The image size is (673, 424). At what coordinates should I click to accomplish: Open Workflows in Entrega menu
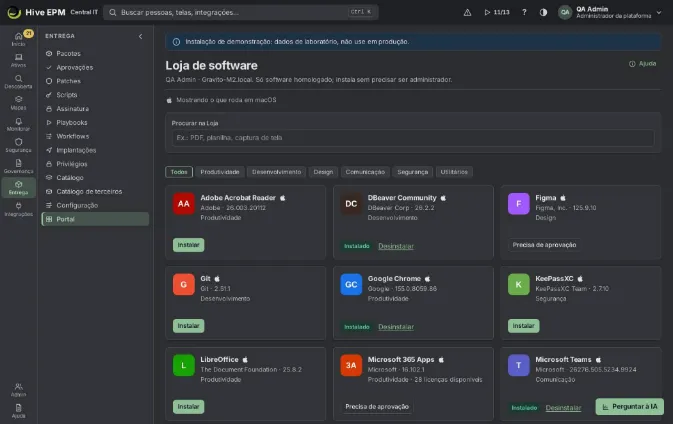coord(95,136)
